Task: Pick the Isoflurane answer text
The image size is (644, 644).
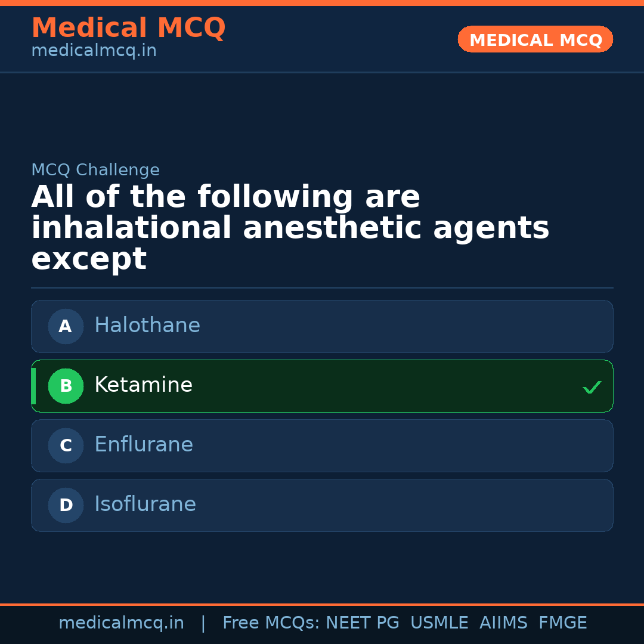Action: coord(145,504)
